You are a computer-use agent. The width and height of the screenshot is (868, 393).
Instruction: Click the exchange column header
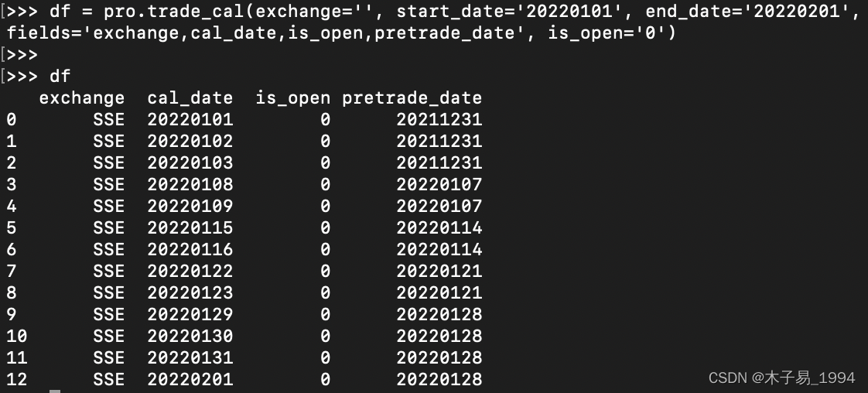click(82, 98)
